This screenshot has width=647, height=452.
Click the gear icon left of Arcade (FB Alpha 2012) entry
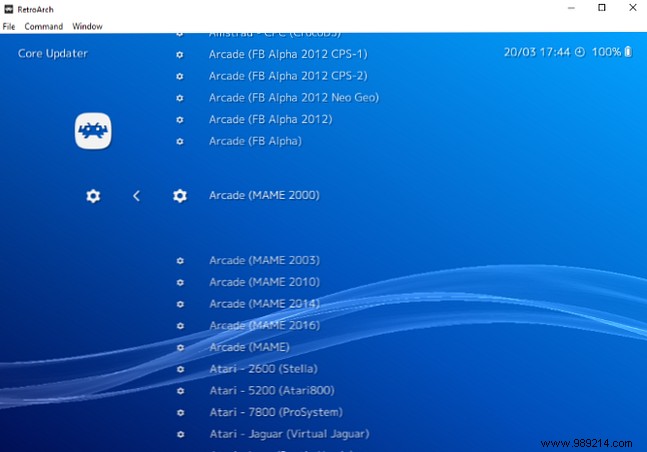[x=180, y=120]
